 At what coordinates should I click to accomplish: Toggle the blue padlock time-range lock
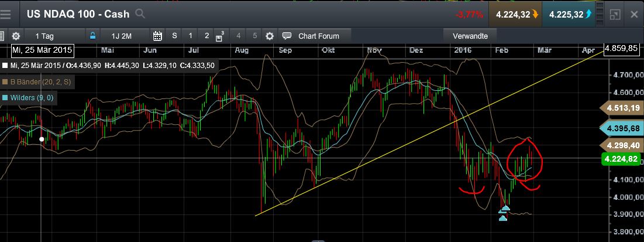tap(93, 36)
